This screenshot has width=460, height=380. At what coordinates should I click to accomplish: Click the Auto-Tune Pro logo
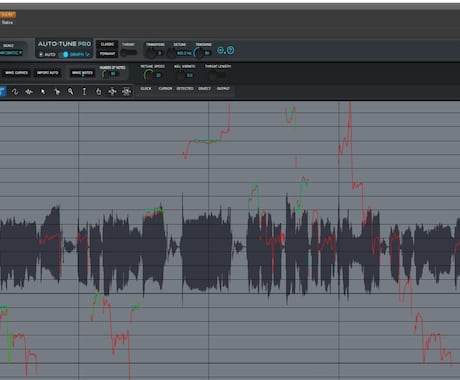pos(64,44)
